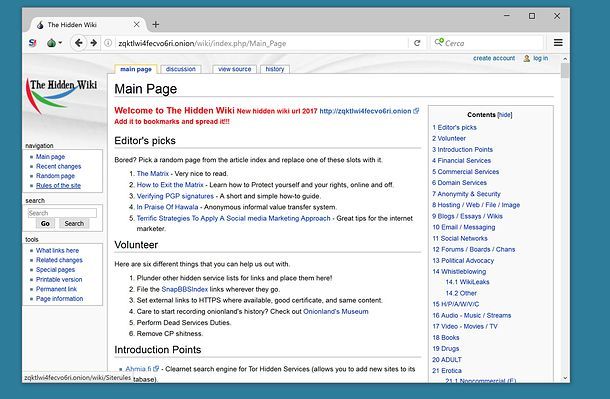Open What links here tool
This screenshot has width=610, height=399.
tap(58, 250)
